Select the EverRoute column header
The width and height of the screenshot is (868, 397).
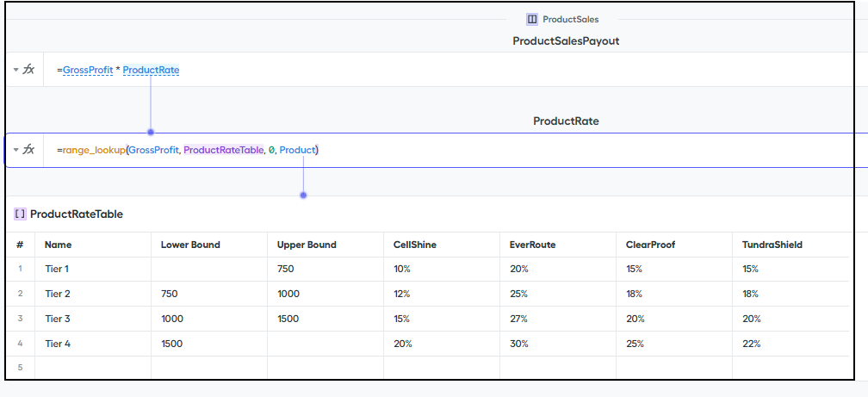coord(558,245)
